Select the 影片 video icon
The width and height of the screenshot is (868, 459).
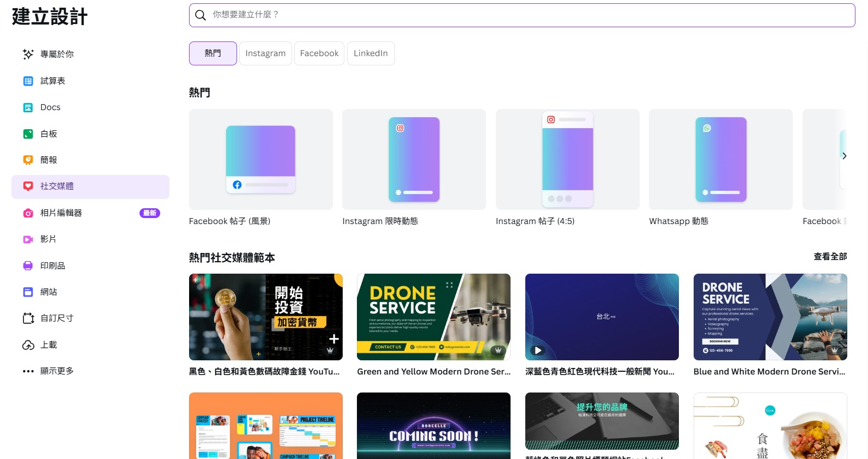28,239
